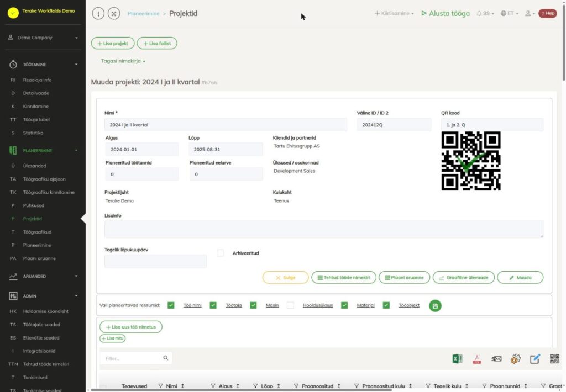Open the Tagasi nimekirja dropdown
The image size is (566, 392).
[123, 61]
